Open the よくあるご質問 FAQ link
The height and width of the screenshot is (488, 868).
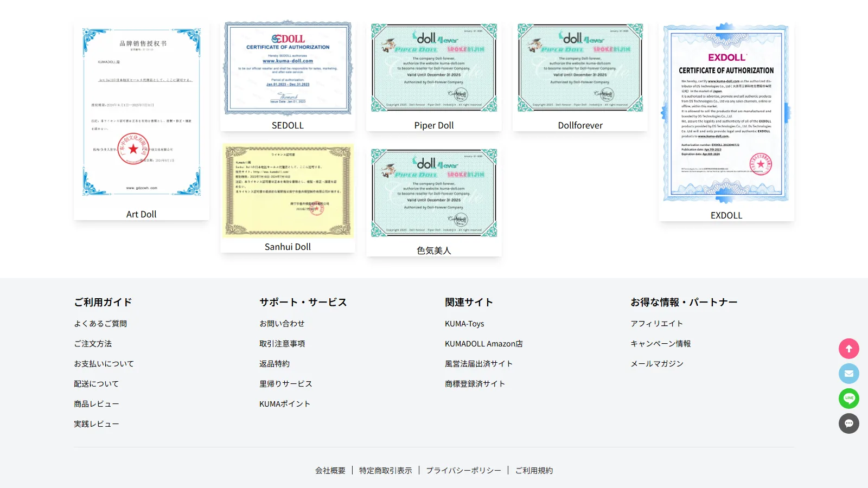click(100, 324)
